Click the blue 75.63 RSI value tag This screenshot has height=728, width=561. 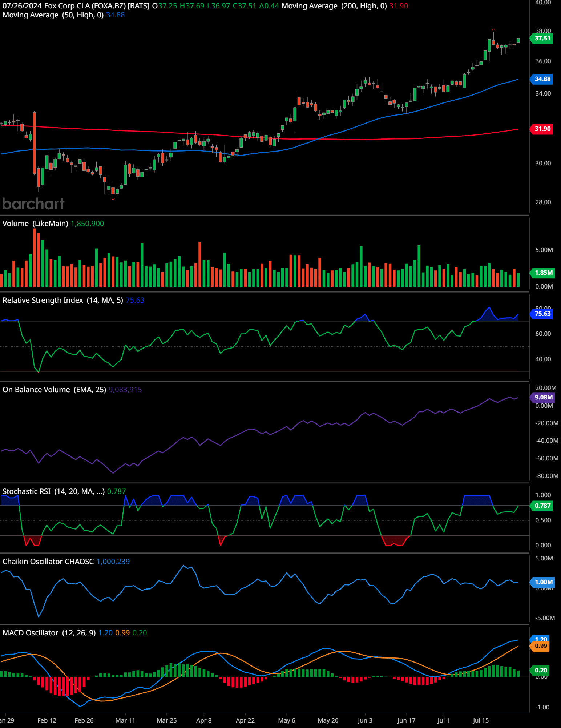(x=542, y=314)
